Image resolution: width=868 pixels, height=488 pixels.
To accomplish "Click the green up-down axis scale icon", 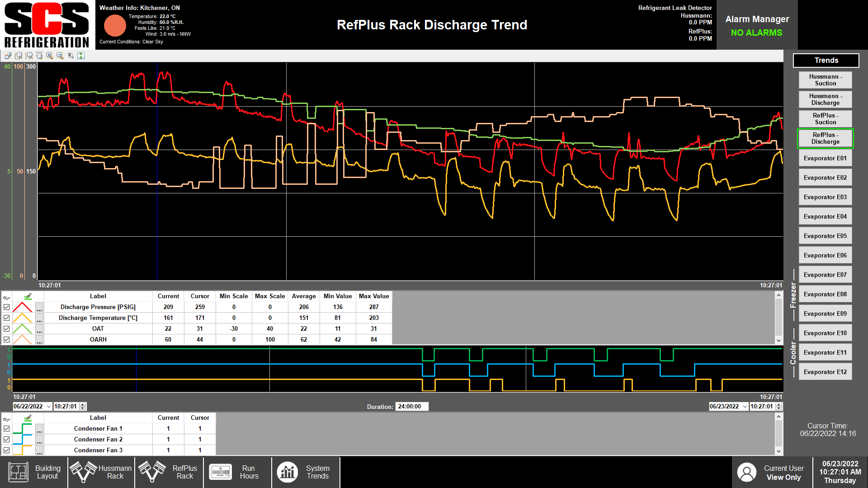I will click(x=81, y=56).
